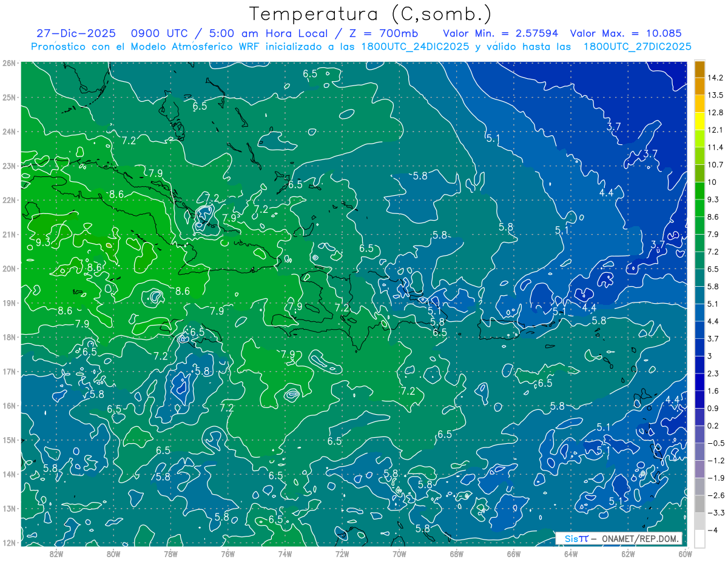
Task: Click the purple swatch between -1.9 and -1.2
Action: (699, 469)
